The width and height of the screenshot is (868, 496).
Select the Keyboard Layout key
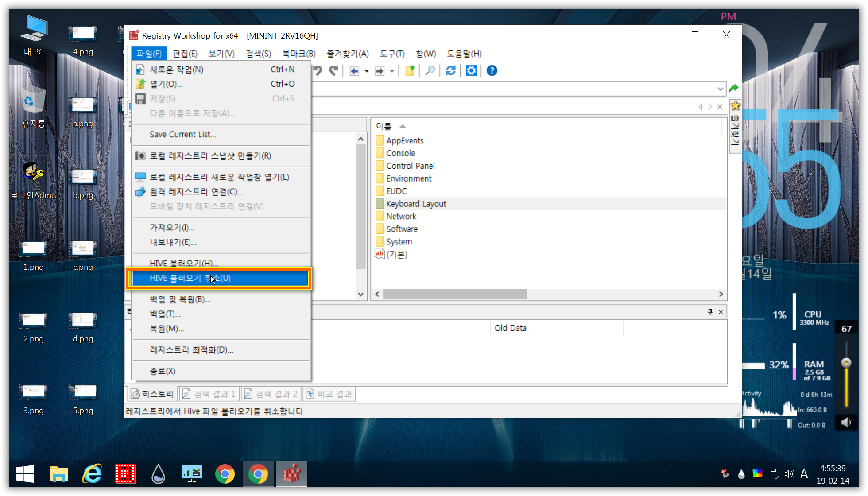tap(416, 204)
